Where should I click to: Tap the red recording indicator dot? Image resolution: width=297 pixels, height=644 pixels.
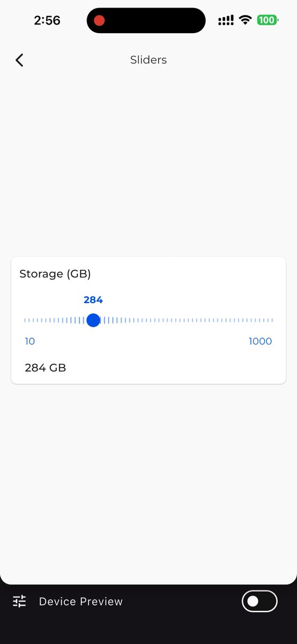tap(99, 21)
